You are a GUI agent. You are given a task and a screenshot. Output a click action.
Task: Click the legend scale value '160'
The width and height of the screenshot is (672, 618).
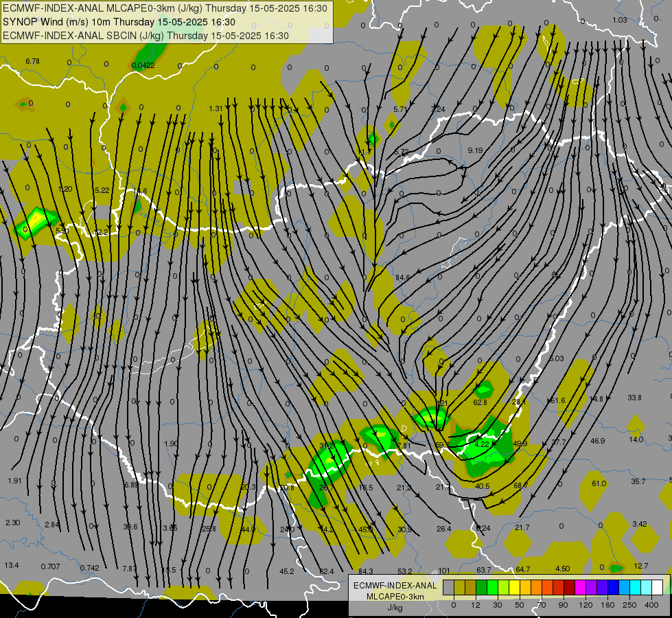607,605
